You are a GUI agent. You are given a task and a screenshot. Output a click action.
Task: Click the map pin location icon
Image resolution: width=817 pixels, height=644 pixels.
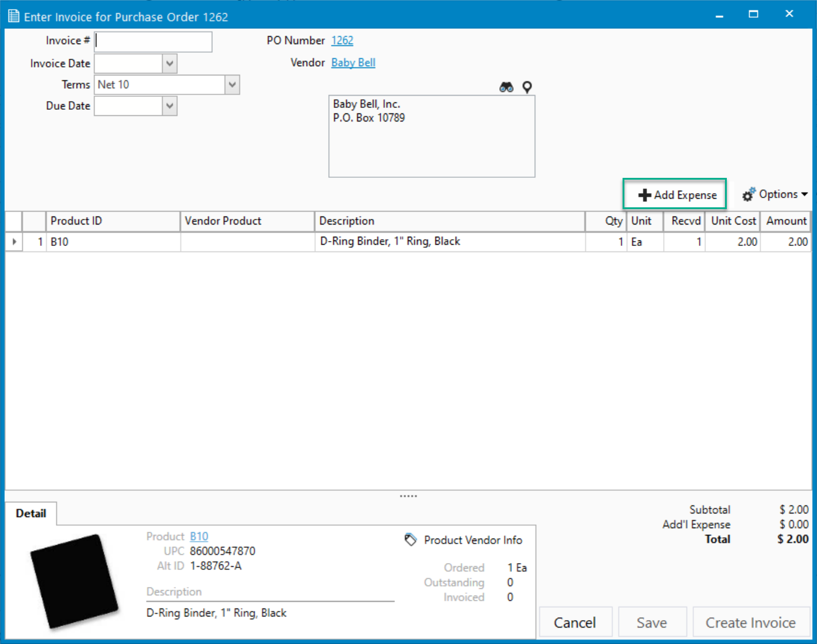point(527,87)
